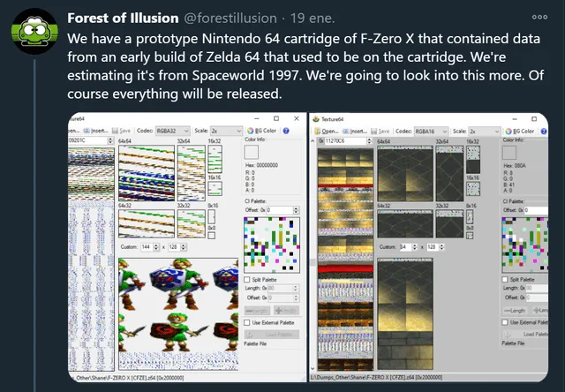Screen dimensions: 565x392
Task: Toggle Split Palette checkbox in right window
Action: coord(505,281)
